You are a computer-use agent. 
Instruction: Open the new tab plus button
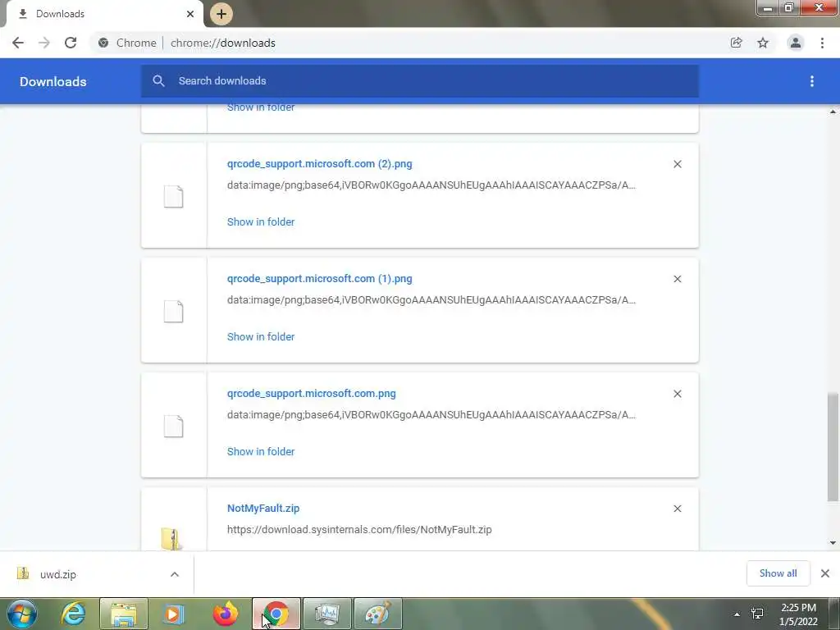(x=221, y=14)
